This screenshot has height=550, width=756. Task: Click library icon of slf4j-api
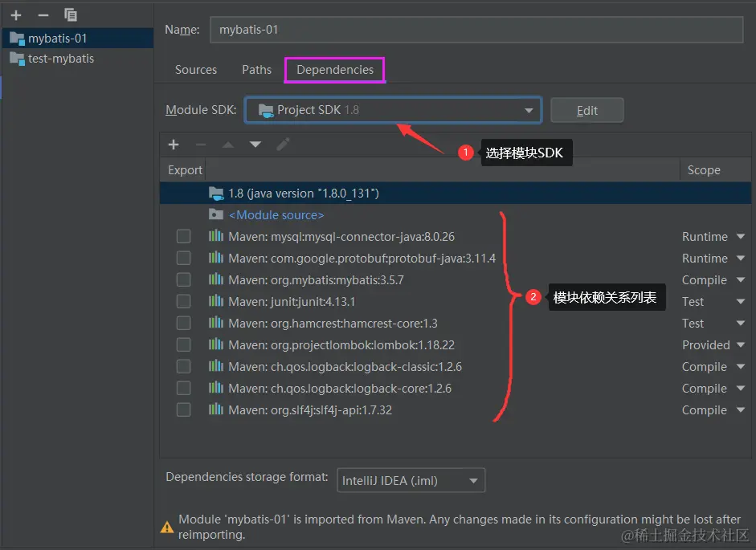click(216, 409)
